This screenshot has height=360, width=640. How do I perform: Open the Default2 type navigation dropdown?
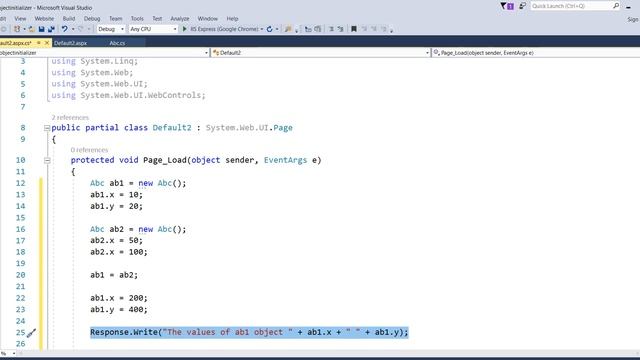pyautogui.click(x=320, y=53)
